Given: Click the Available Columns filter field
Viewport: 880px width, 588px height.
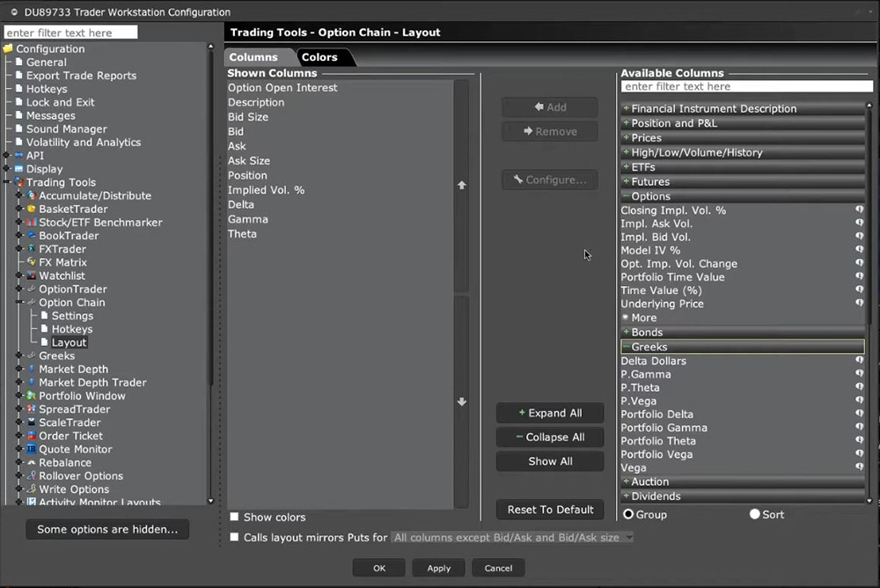Looking at the screenshot, I should pyautogui.click(x=747, y=86).
